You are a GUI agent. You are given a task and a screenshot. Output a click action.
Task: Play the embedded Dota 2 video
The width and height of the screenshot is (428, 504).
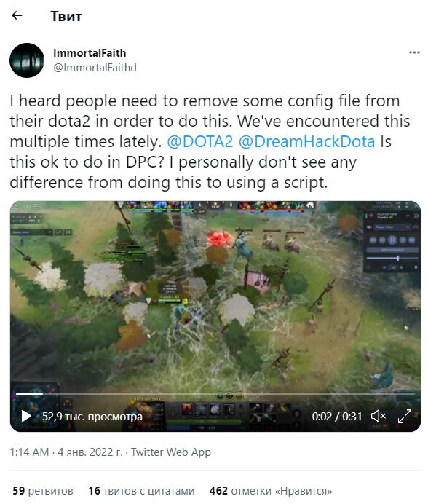coord(26,416)
